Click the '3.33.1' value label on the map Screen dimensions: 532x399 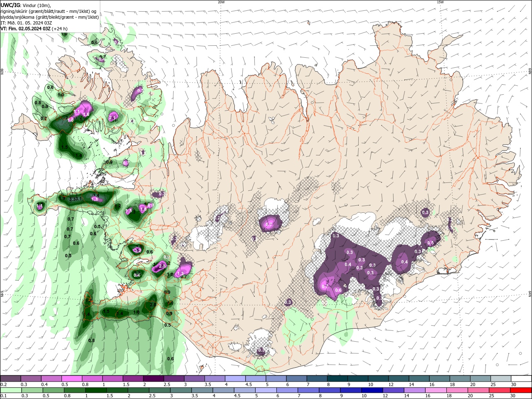pos(76,199)
